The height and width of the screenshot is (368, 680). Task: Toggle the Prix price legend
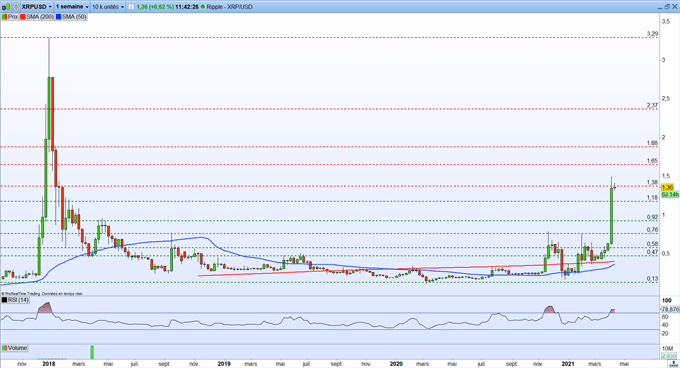coord(10,17)
